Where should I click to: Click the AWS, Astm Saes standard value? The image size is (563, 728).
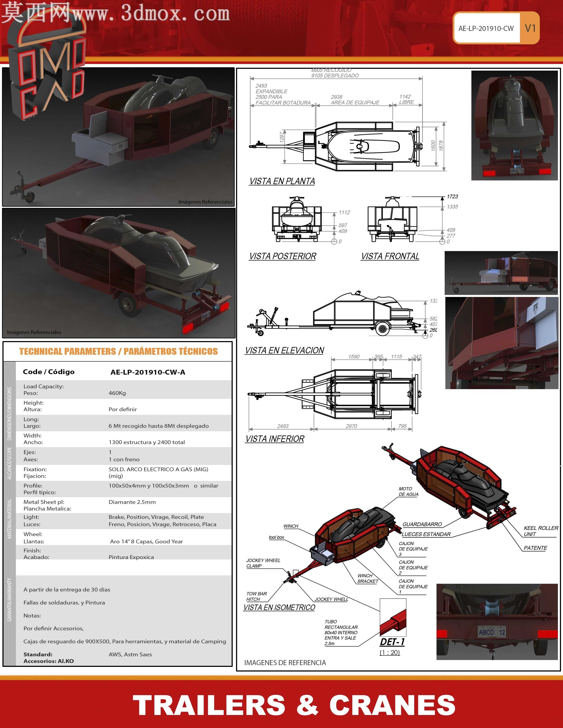tap(130, 655)
